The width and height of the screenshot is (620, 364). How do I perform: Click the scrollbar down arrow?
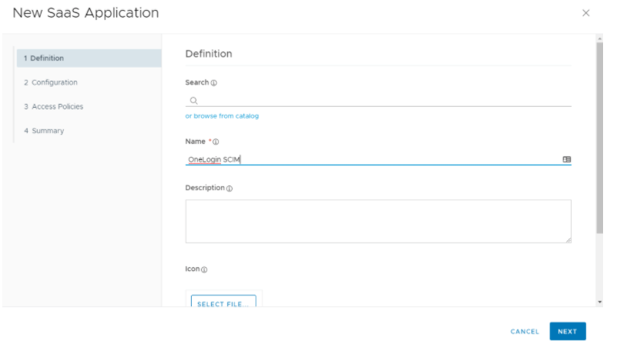599,302
